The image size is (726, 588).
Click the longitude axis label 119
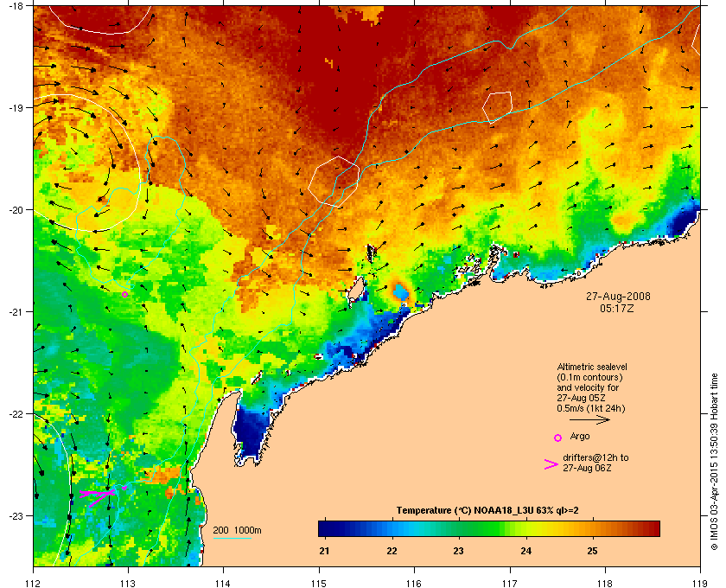(x=700, y=583)
